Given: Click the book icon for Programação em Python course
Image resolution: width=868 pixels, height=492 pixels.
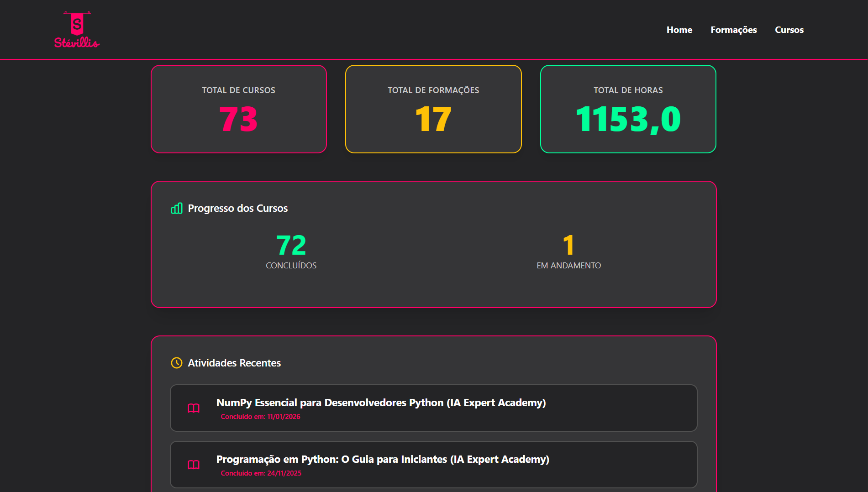Looking at the screenshot, I should point(194,465).
